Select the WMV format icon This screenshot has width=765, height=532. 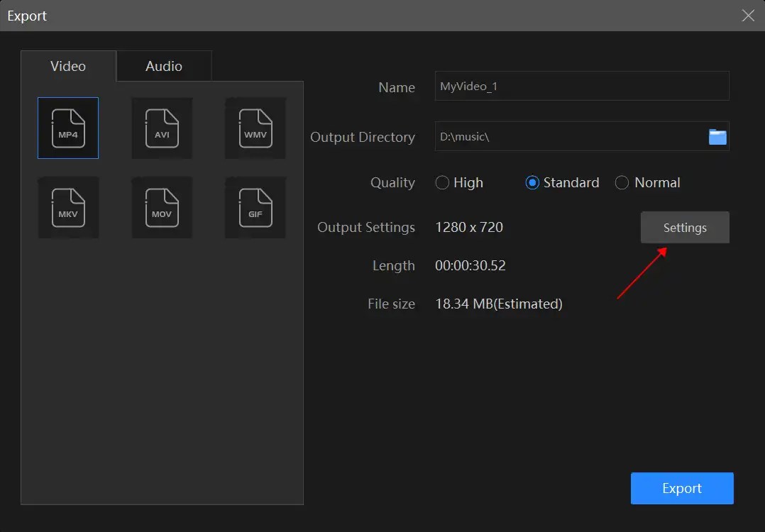click(255, 128)
